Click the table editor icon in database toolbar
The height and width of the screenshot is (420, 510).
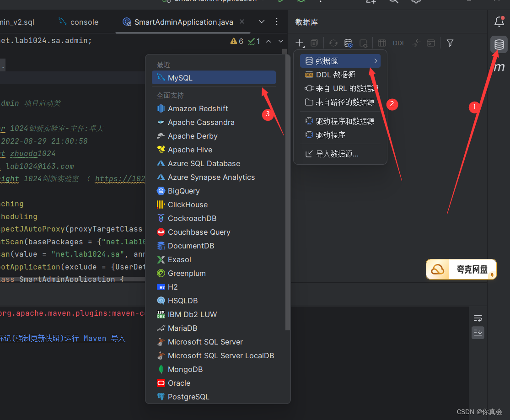(x=382, y=43)
